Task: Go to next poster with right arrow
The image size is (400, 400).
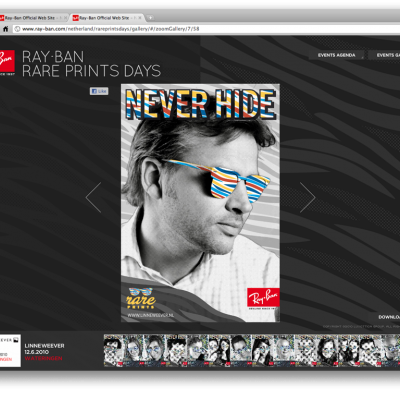Action: click(307, 197)
